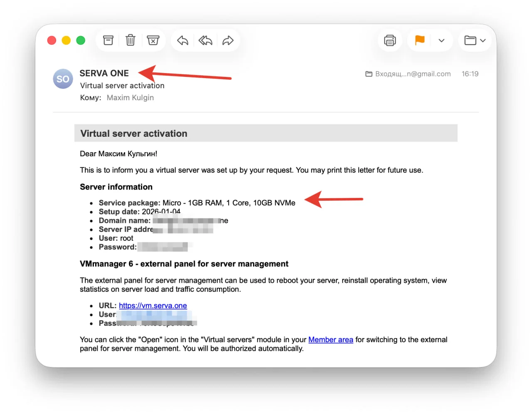The height and width of the screenshot is (414, 532).
Task: Click the SO sender avatar
Action: click(x=63, y=79)
